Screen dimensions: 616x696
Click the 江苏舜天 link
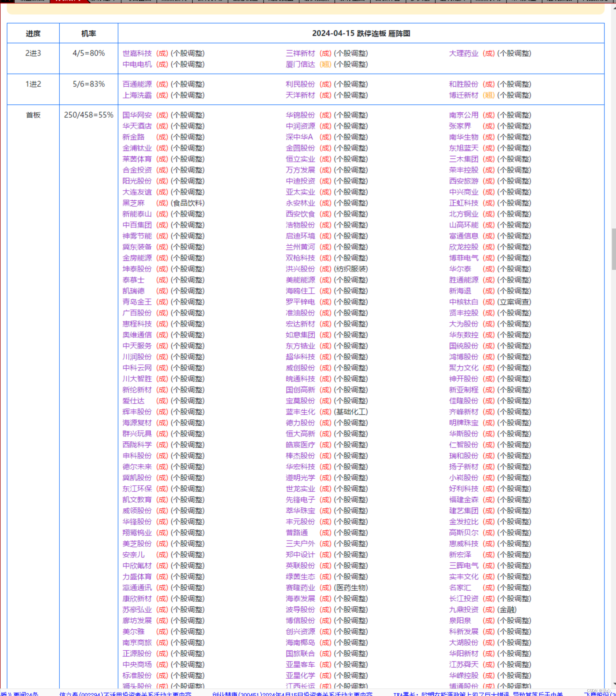[464, 665]
